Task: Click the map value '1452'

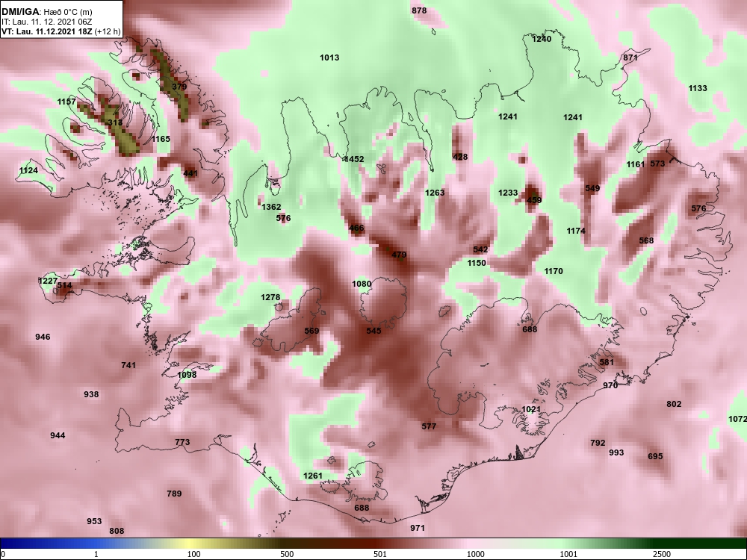Action: tap(353, 160)
